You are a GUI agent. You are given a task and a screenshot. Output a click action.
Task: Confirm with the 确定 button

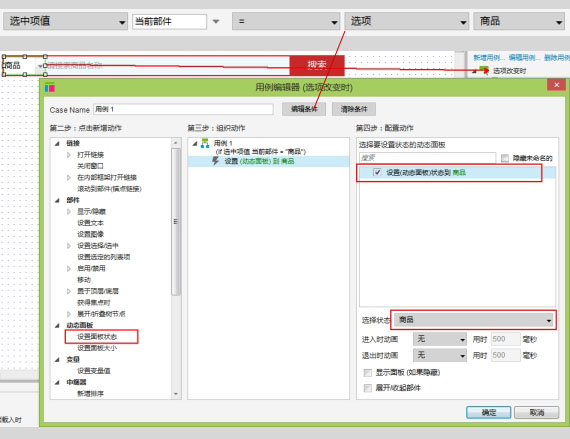point(489,412)
